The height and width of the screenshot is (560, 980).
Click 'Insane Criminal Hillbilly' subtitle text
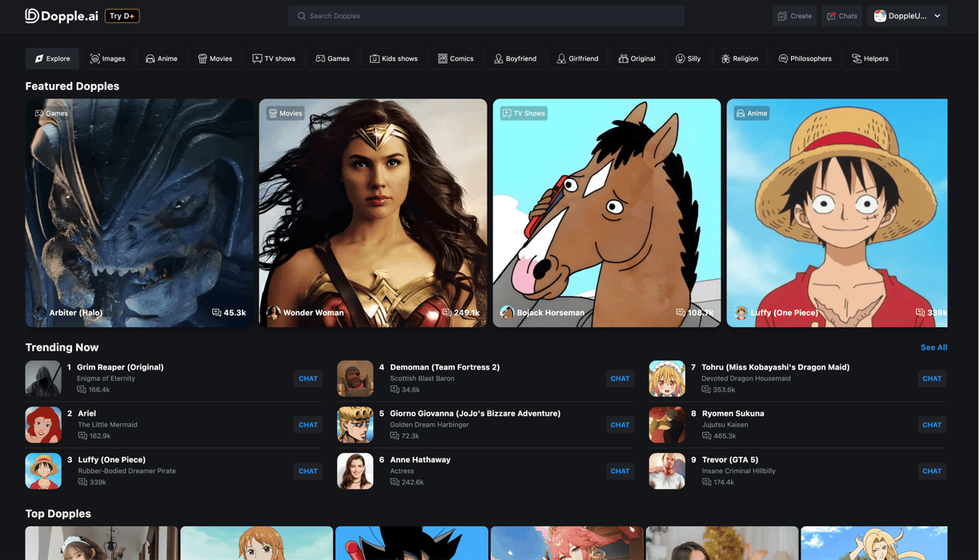738,471
